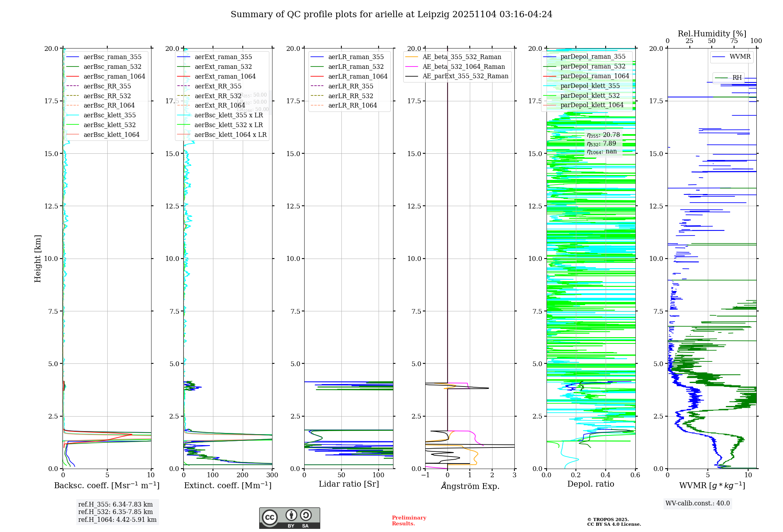The width and height of the screenshot is (783, 532).
Task: Click the Ångström Exp. axis label
Action: point(470,486)
